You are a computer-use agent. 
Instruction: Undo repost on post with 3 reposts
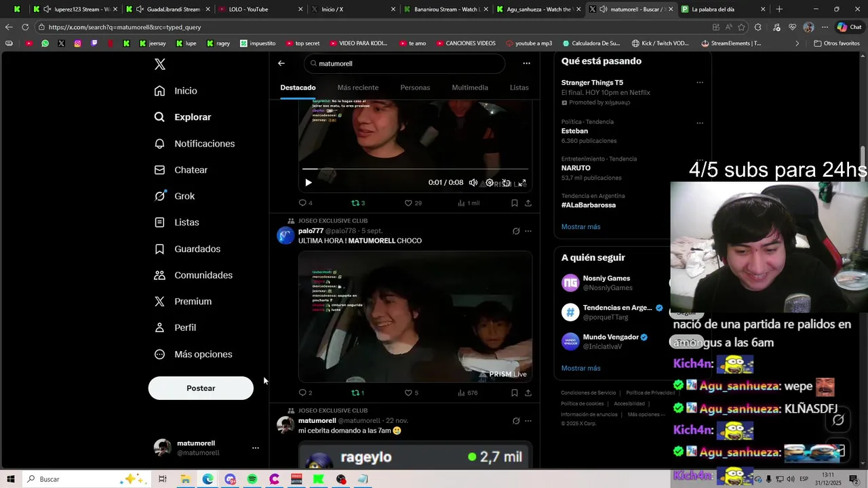[x=357, y=203]
